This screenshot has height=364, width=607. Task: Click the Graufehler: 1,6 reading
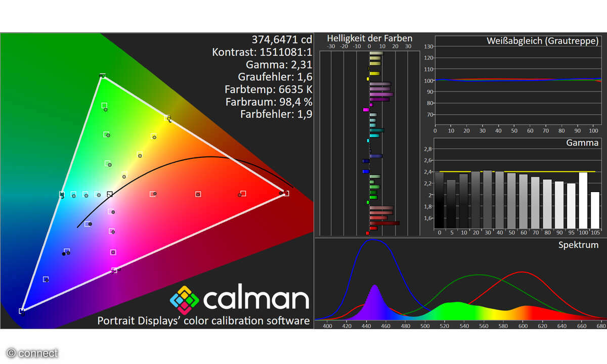275,77
